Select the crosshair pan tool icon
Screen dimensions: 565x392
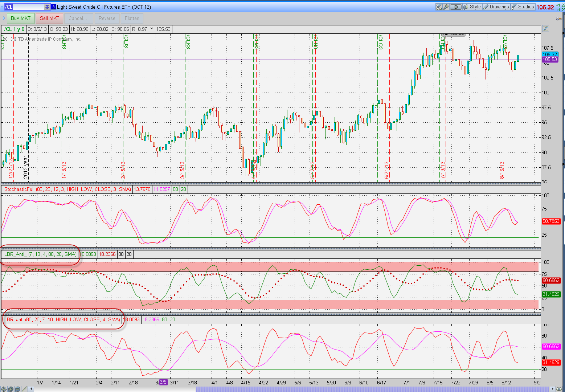(x=4, y=389)
